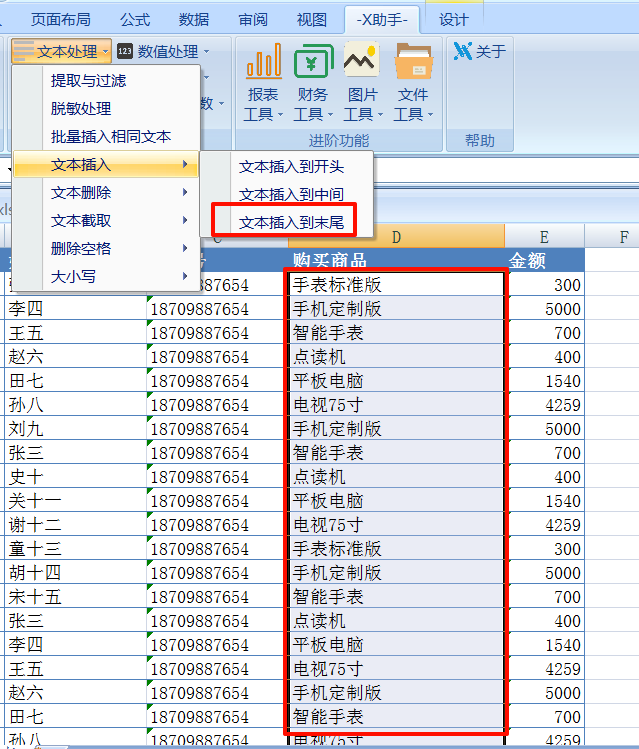Select name cell 史十

[75, 476]
